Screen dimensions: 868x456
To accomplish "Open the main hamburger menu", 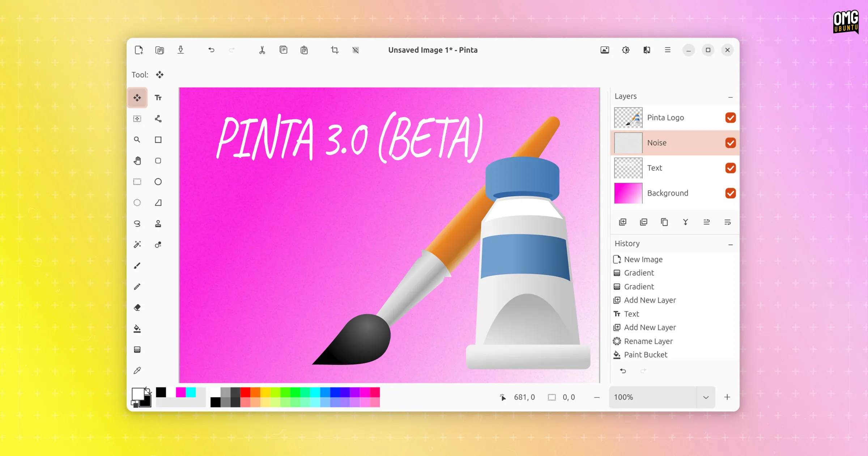I will pos(668,50).
